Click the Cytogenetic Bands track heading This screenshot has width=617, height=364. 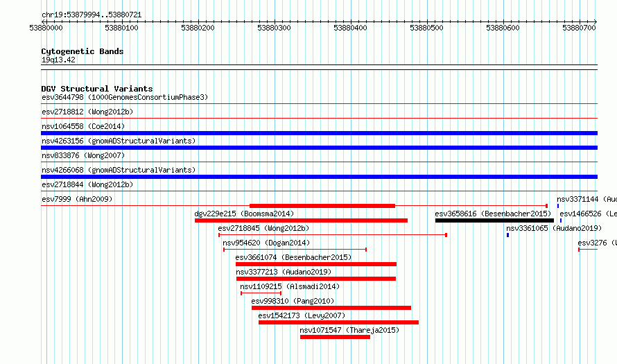pos(82,51)
